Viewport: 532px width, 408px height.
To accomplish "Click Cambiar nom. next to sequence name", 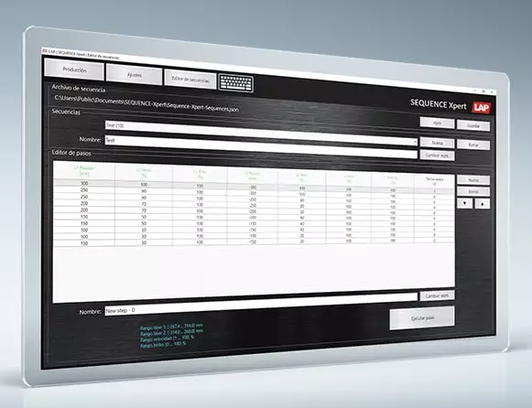I will pos(438,156).
